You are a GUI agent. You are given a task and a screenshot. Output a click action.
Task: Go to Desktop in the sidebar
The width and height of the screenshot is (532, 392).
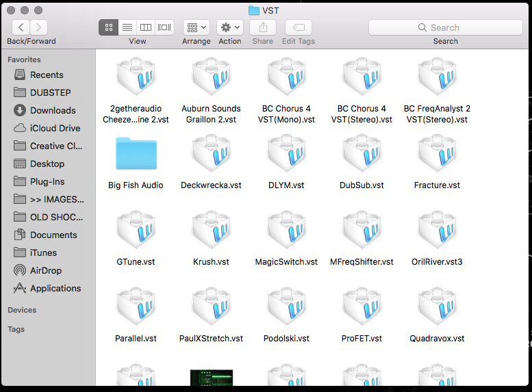tap(47, 164)
